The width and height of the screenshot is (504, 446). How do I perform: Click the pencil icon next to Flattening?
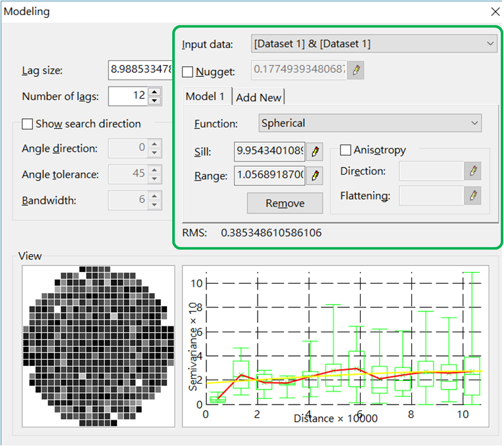coord(472,195)
